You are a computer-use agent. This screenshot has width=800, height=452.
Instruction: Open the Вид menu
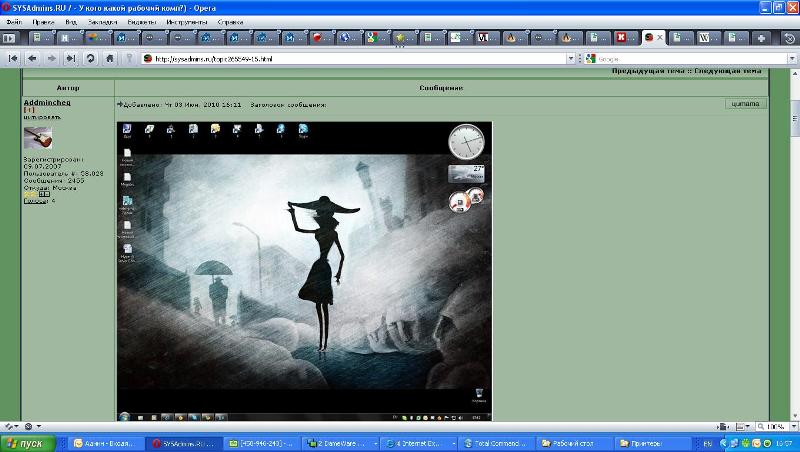tap(71, 22)
